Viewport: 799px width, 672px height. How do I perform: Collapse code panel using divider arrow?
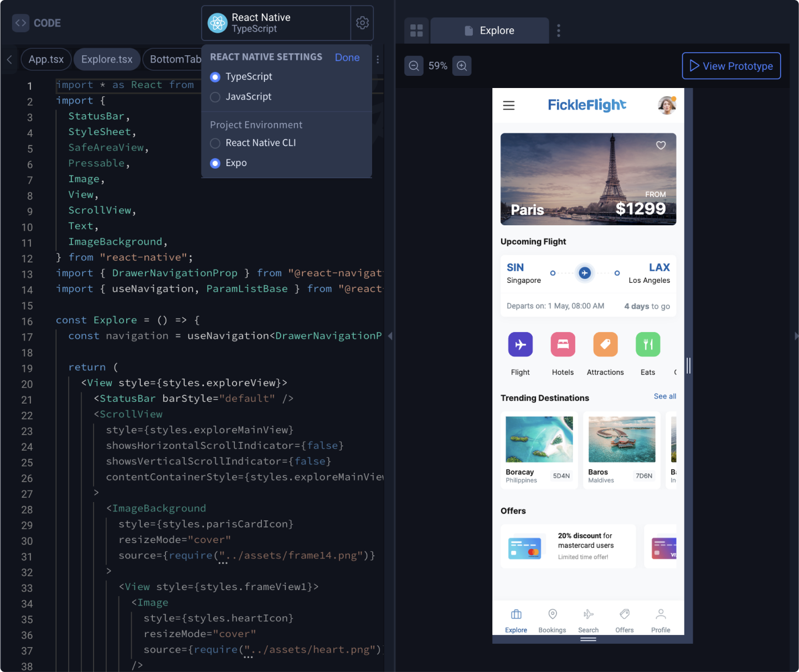point(390,336)
